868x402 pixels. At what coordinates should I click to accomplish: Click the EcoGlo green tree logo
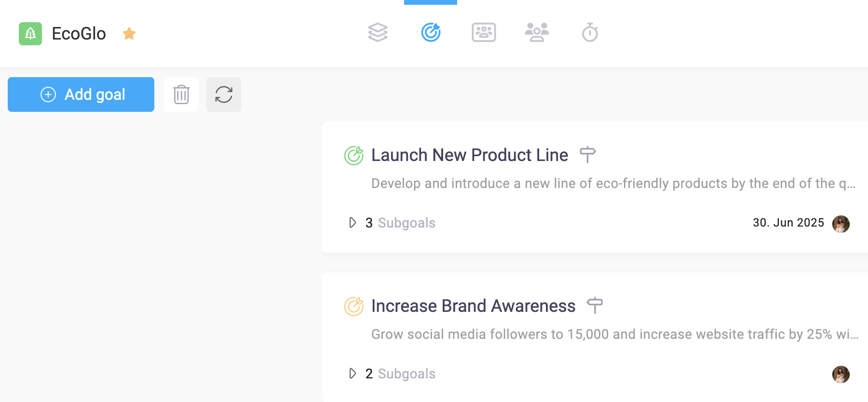[30, 34]
